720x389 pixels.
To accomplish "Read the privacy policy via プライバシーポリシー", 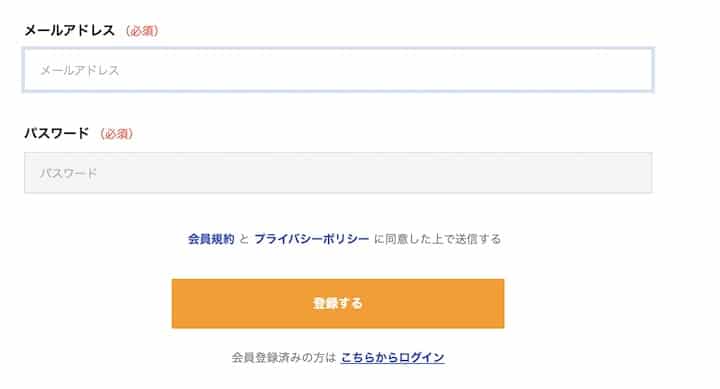I will 311,239.
